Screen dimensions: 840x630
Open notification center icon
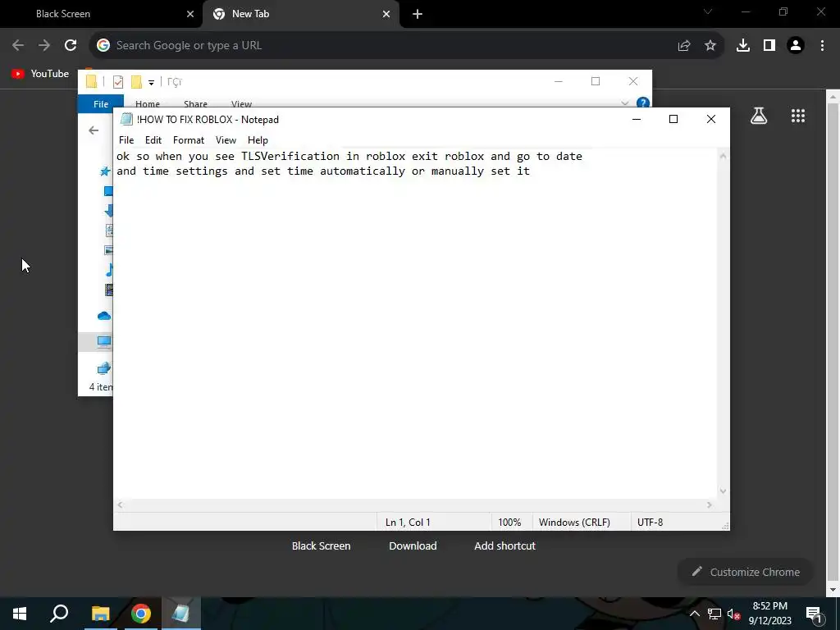coord(814,614)
